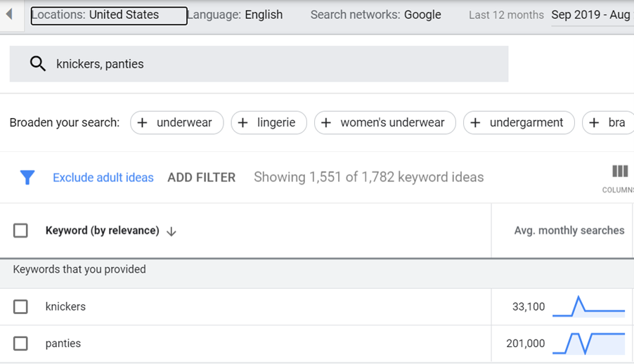Open the Sep 2019 date range dropdown
This screenshot has width=634, height=364.
point(593,15)
